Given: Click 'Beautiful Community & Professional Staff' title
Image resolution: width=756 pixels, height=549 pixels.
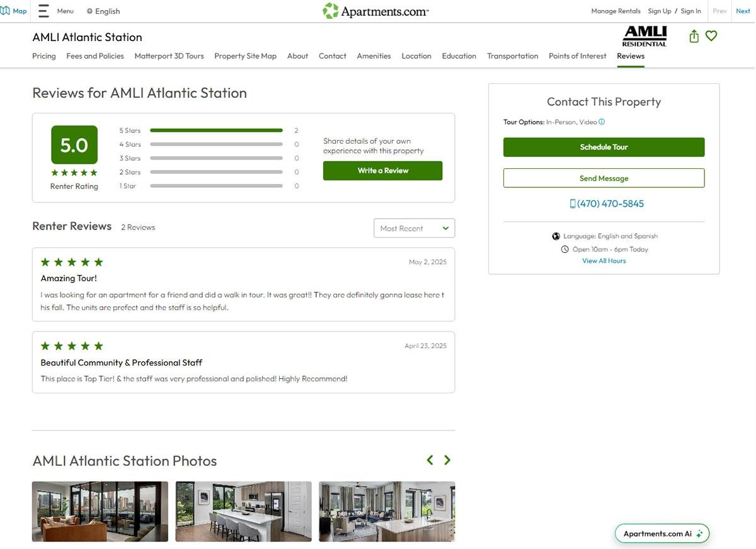Looking at the screenshot, I should click(x=122, y=362).
